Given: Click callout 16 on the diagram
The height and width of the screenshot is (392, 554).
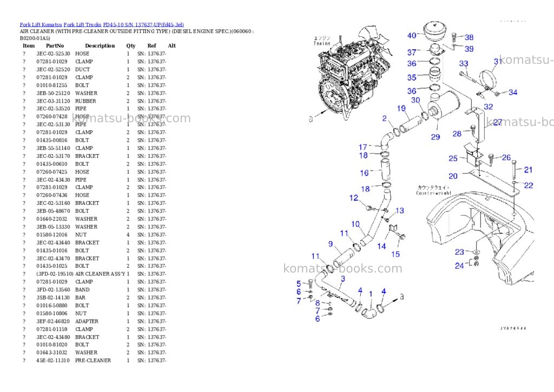Looking at the screenshot, I should coord(364,172).
